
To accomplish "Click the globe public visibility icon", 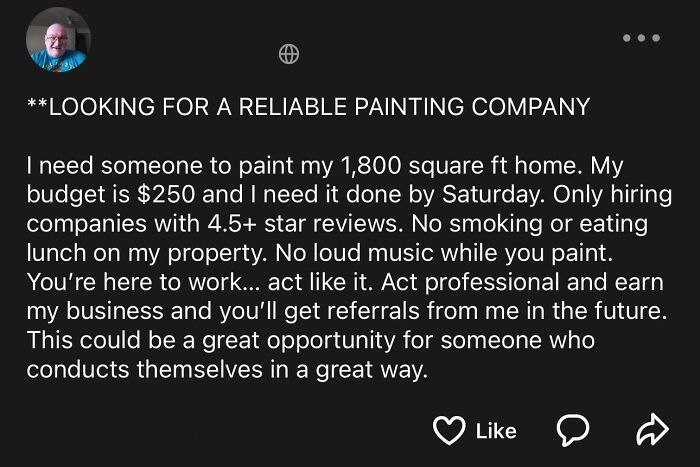I will click(x=288, y=55).
